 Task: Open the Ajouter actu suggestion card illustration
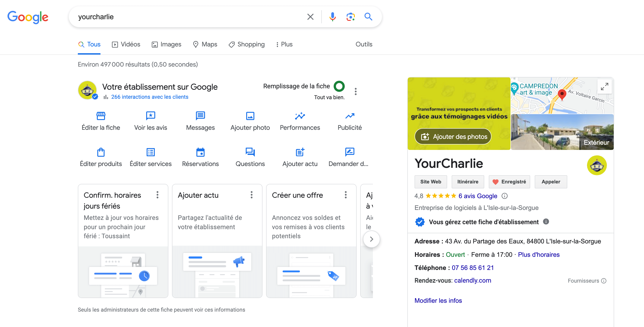217,272
